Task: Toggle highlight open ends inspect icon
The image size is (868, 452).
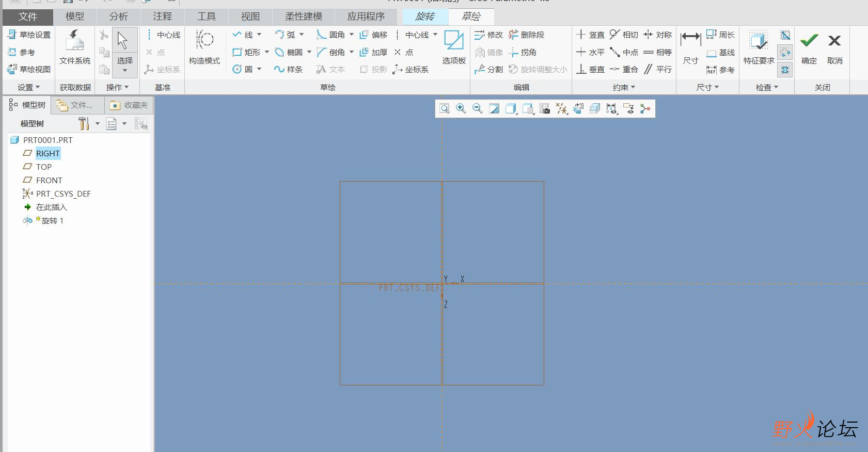Action: 785,52
